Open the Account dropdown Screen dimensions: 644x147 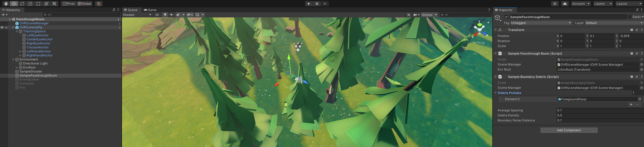point(581,4)
